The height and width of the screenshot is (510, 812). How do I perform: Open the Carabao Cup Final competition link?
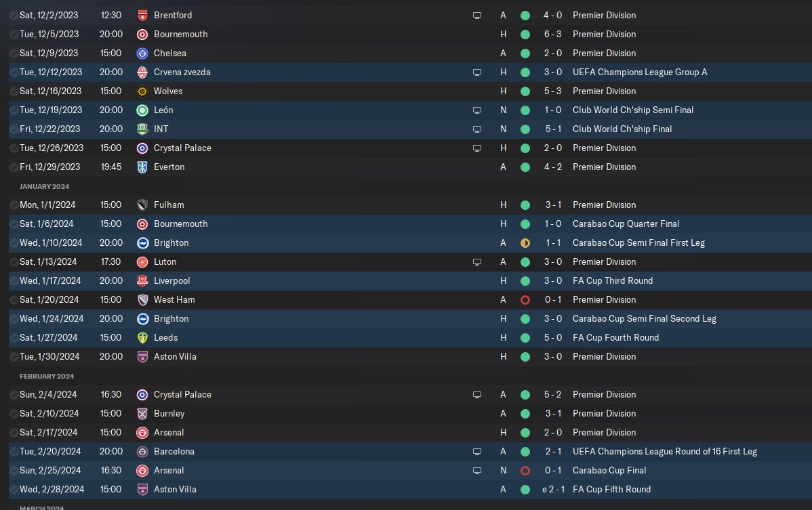point(609,470)
